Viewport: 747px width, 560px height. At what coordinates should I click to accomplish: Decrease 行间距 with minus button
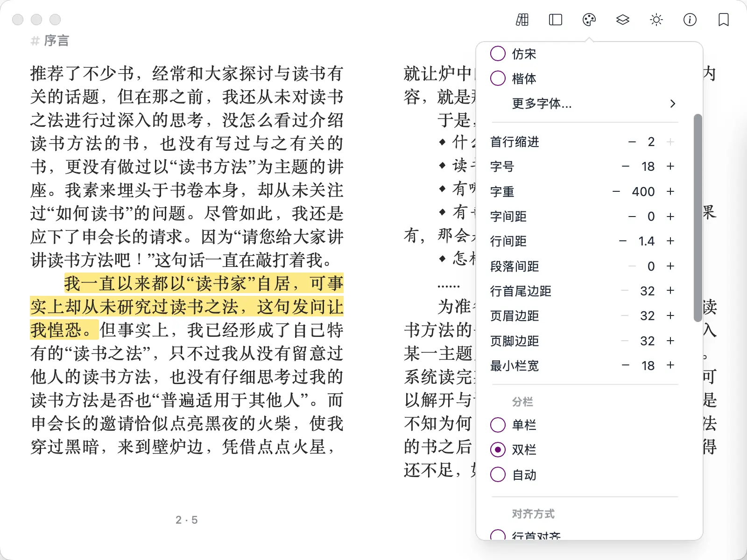(x=623, y=241)
